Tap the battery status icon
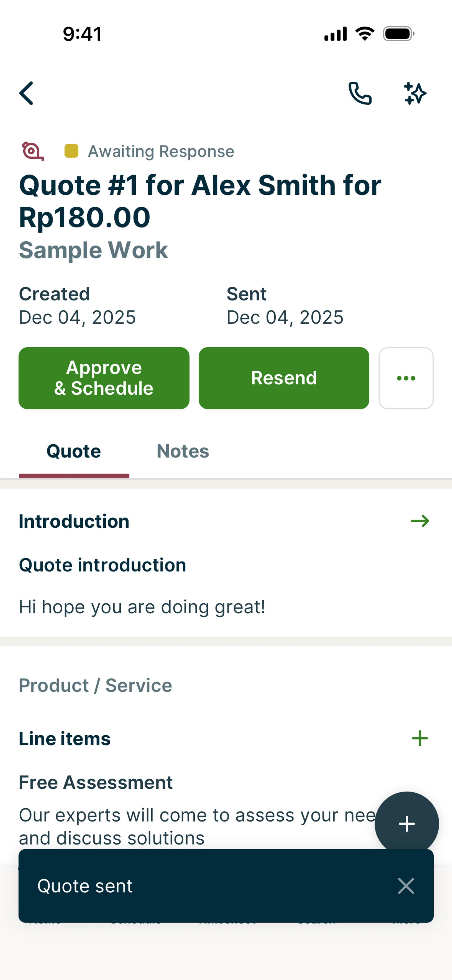The width and height of the screenshot is (452, 980). click(398, 34)
